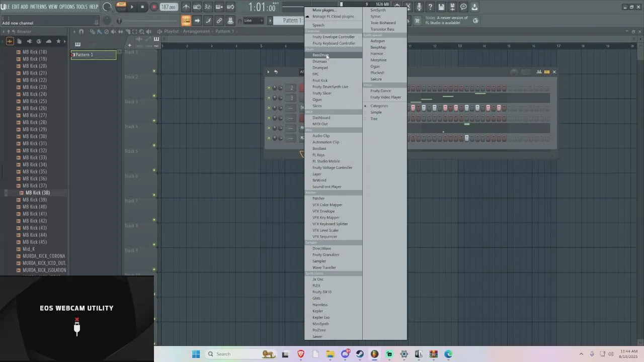Click the scissors icon in top toolbar

click(x=409, y=7)
